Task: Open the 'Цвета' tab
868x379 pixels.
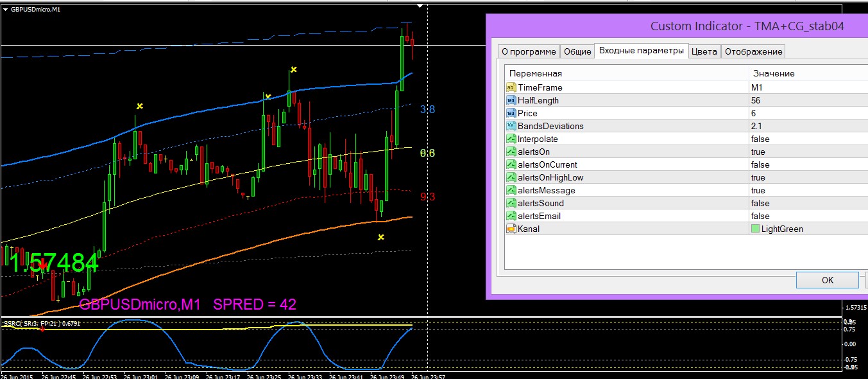Action: (704, 51)
